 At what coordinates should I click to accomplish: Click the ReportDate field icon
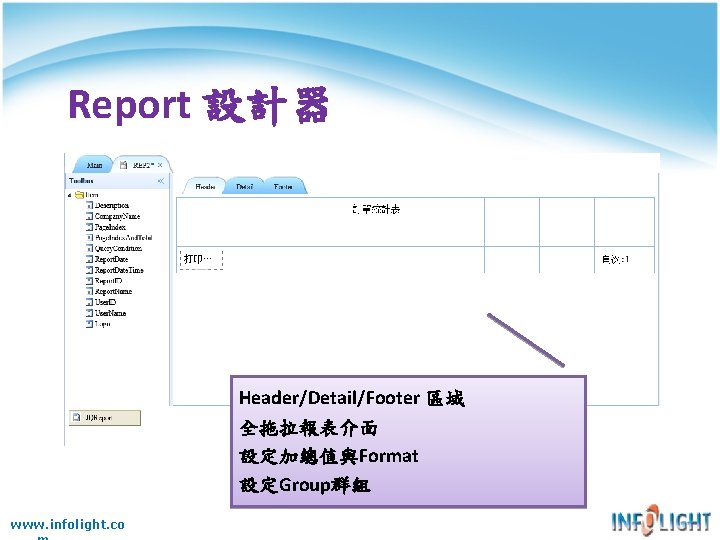coord(90,259)
